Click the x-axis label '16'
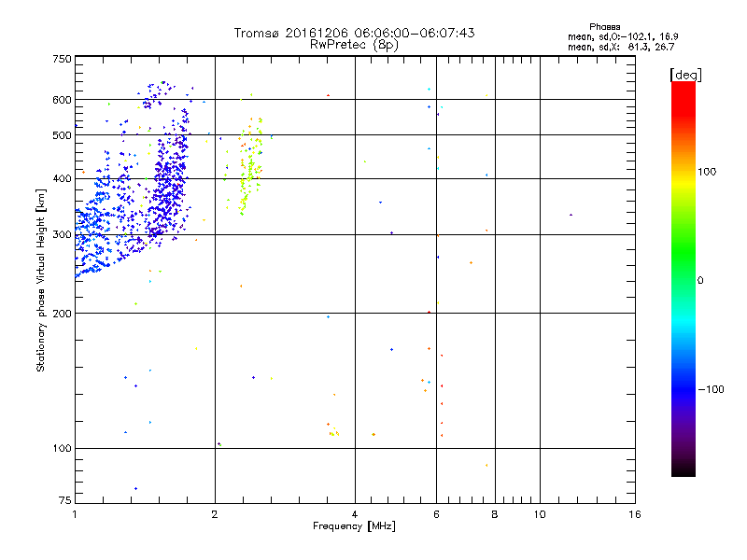This screenshot has width=747, height=560. pos(635,514)
